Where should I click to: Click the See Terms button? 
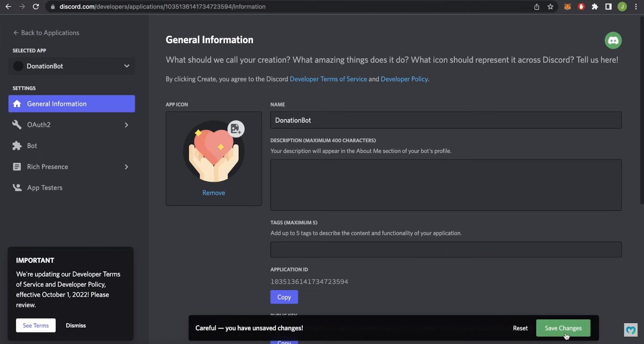(x=36, y=325)
